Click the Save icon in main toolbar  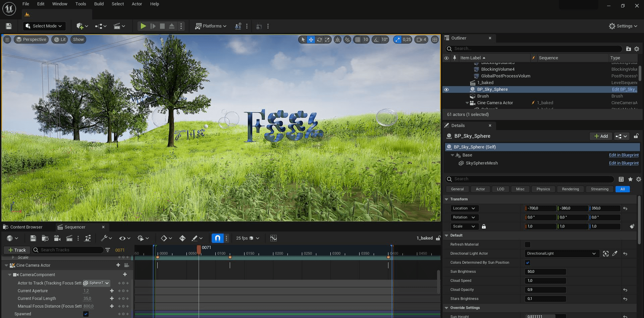click(x=9, y=26)
